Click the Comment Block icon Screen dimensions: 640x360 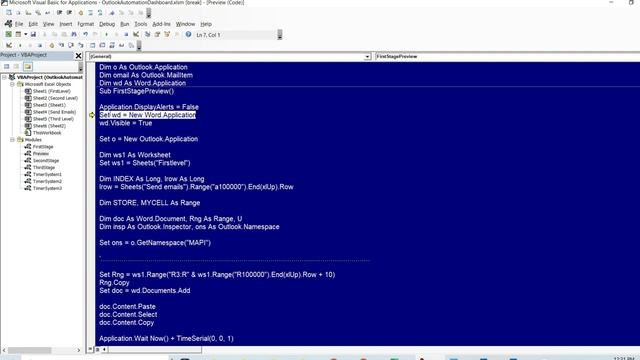(91, 13)
